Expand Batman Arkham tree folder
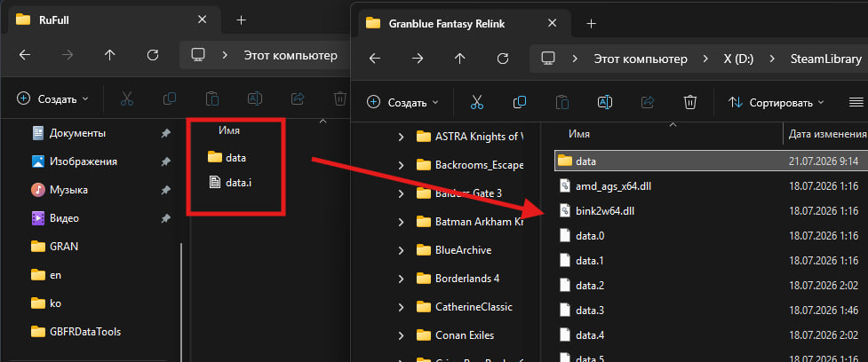 coord(401,222)
